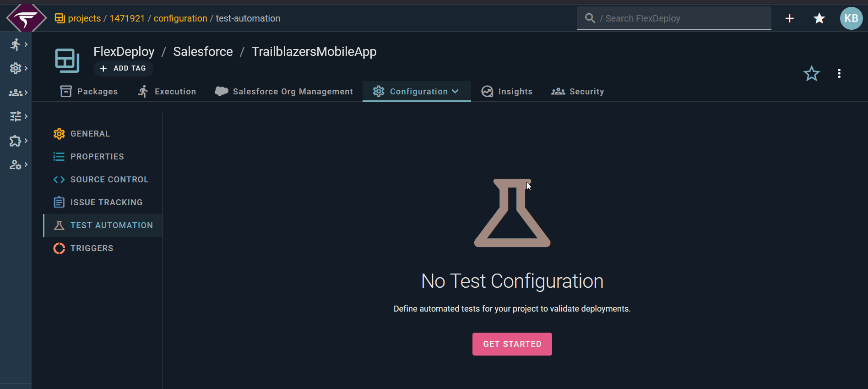Click the GET STARTED button
The height and width of the screenshot is (389, 868).
[512, 344]
